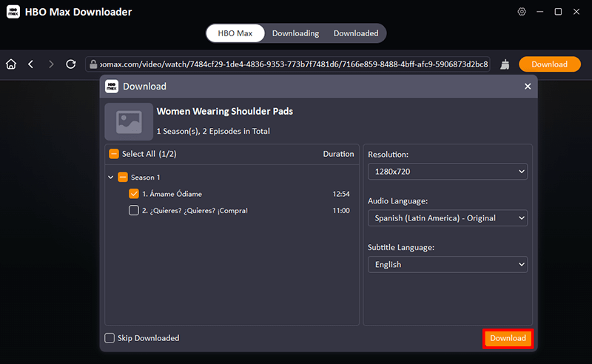
Task: Click the forward navigation arrow
Action: pos(51,64)
